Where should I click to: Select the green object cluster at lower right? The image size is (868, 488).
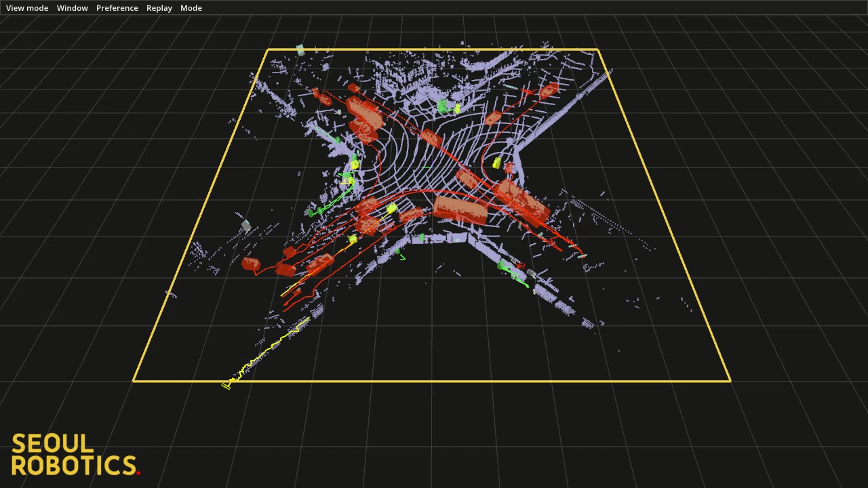click(513, 272)
